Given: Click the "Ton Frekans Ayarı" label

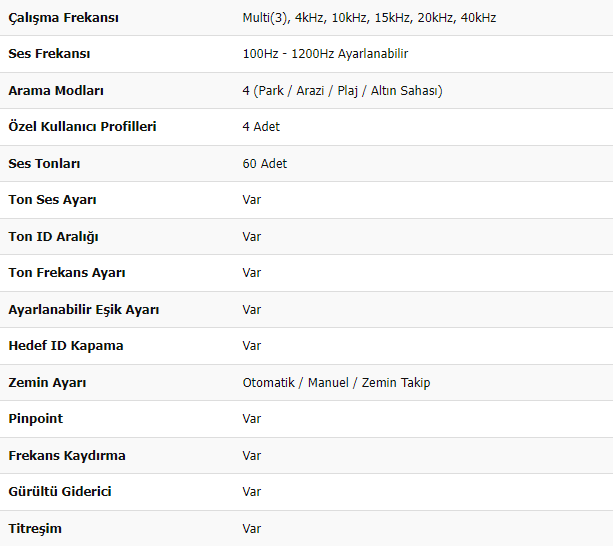Looking at the screenshot, I should click(67, 273).
